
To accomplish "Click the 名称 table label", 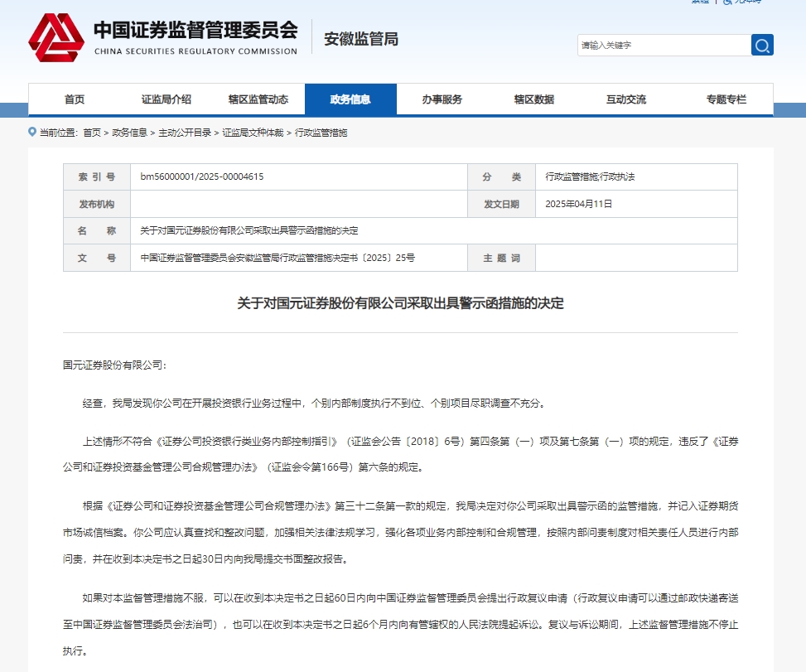I will 97,231.
